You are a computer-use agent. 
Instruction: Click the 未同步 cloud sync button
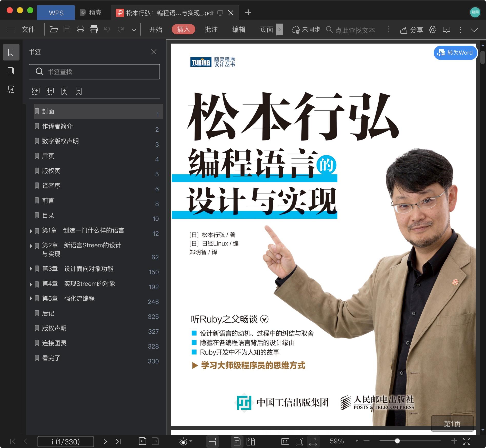(306, 30)
